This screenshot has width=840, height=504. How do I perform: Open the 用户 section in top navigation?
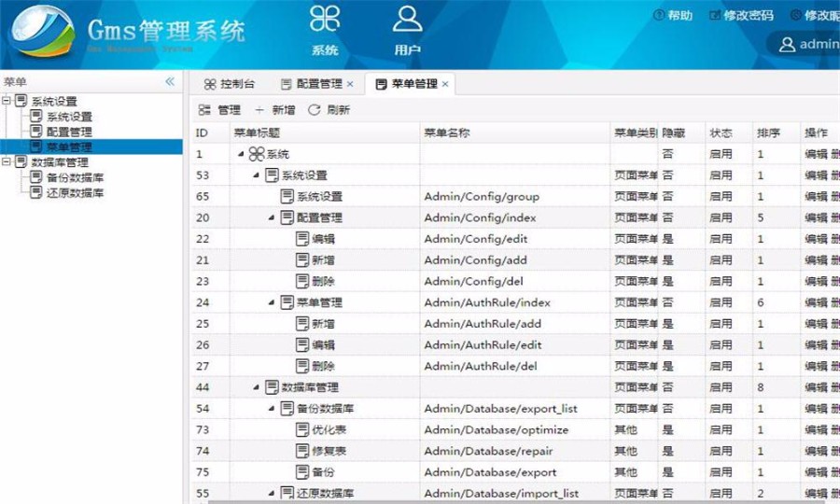[x=407, y=30]
